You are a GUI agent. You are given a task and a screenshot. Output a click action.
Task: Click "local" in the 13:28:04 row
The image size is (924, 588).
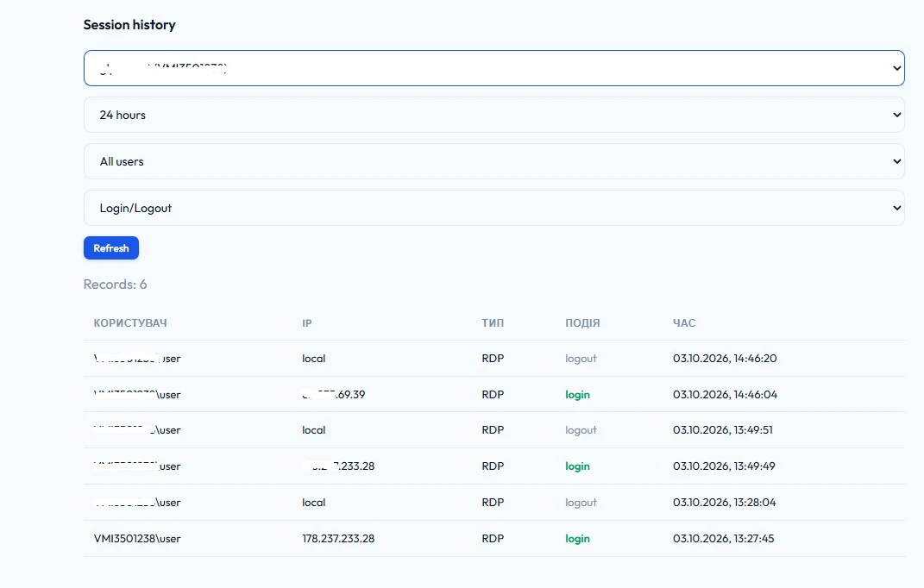click(x=313, y=503)
